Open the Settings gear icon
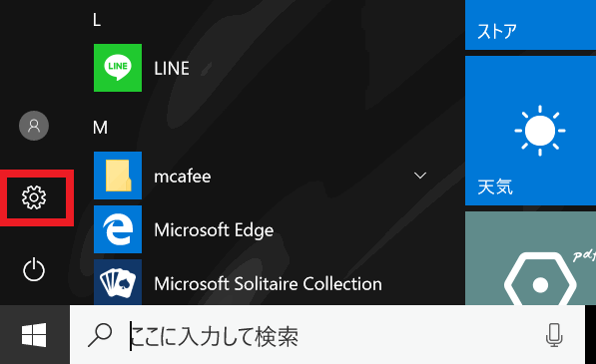Viewport: 596px width, 364px height. coord(34,197)
